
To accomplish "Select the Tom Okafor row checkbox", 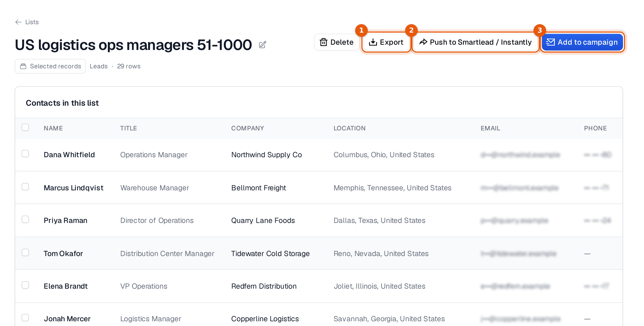I will coord(25,252).
